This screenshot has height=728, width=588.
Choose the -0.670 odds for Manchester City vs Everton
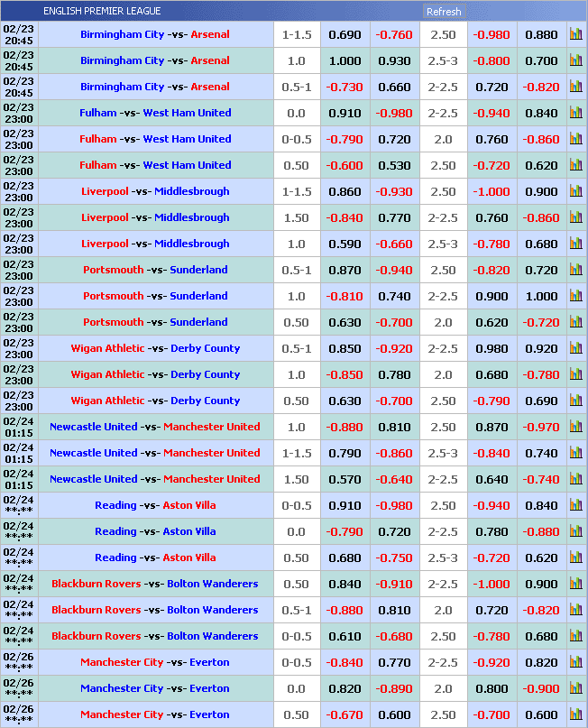[345, 714]
